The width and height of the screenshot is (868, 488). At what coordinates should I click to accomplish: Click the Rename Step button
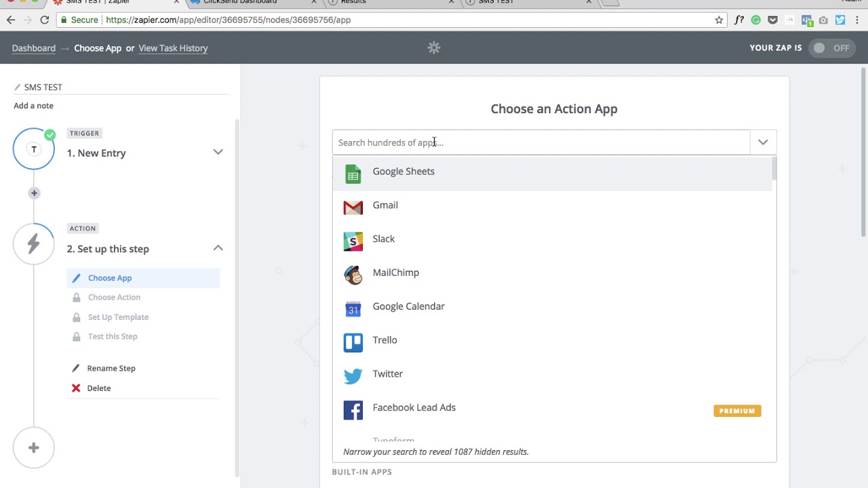111,368
